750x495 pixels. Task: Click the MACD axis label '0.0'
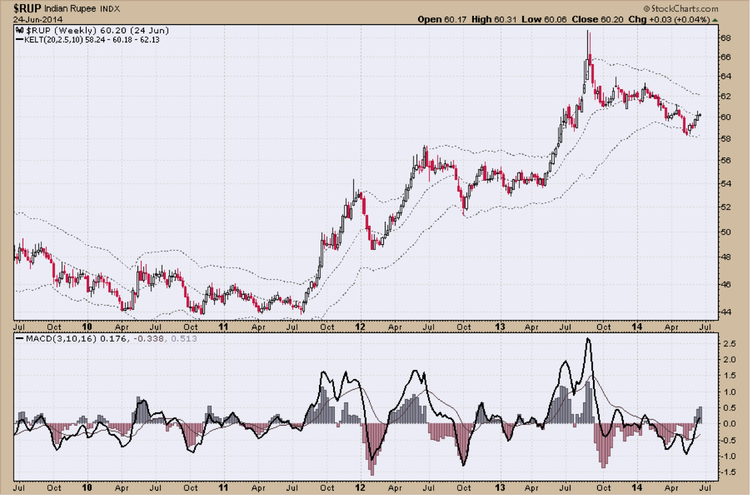click(729, 424)
